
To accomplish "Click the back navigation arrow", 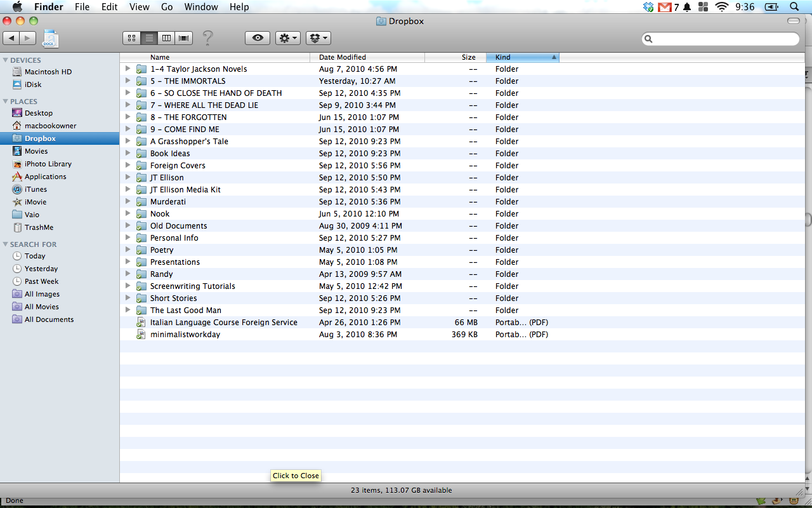I will click(11, 38).
